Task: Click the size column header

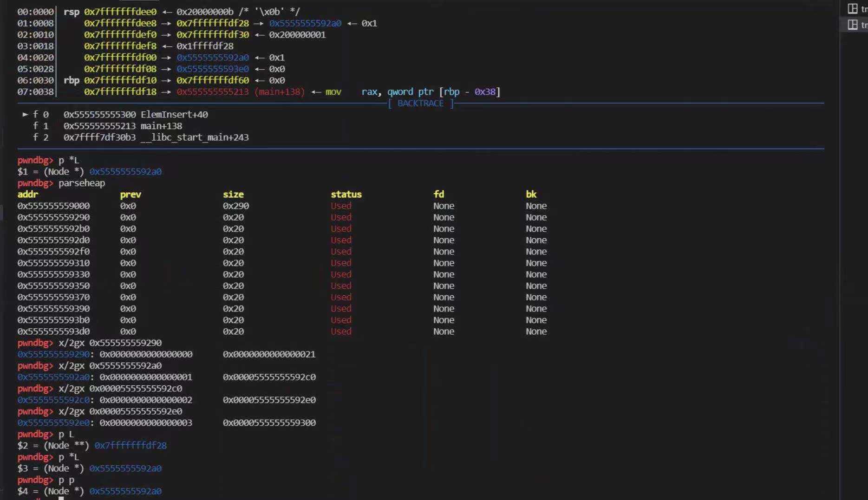Action: click(x=233, y=195)
